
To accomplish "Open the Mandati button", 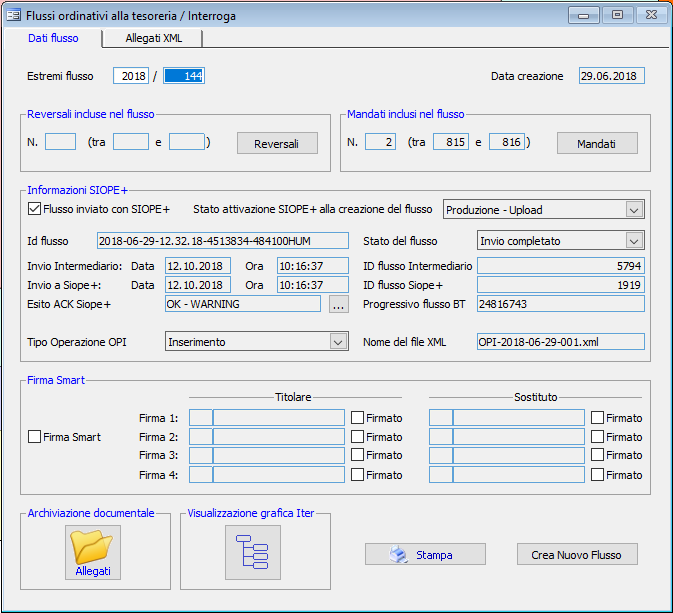I will [x=597, y=143].
